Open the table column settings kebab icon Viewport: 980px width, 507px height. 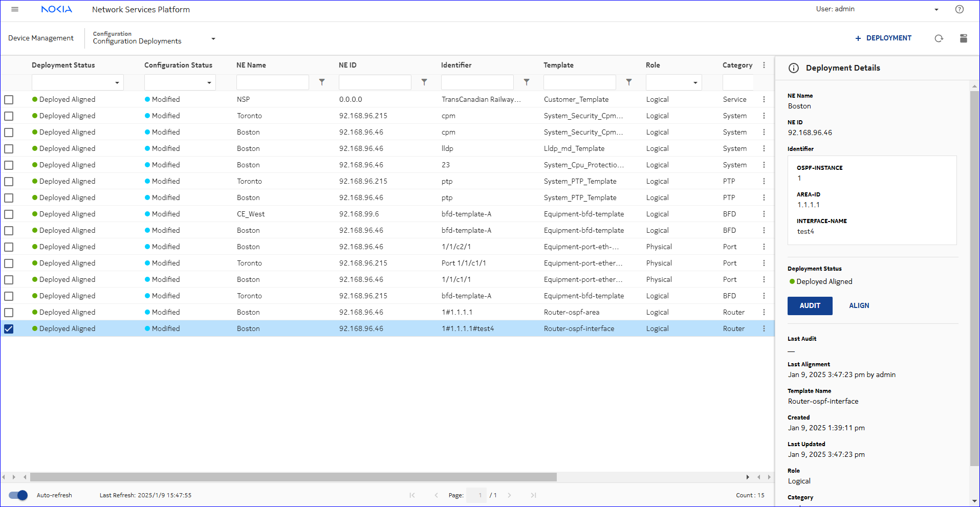click(764, 65)
